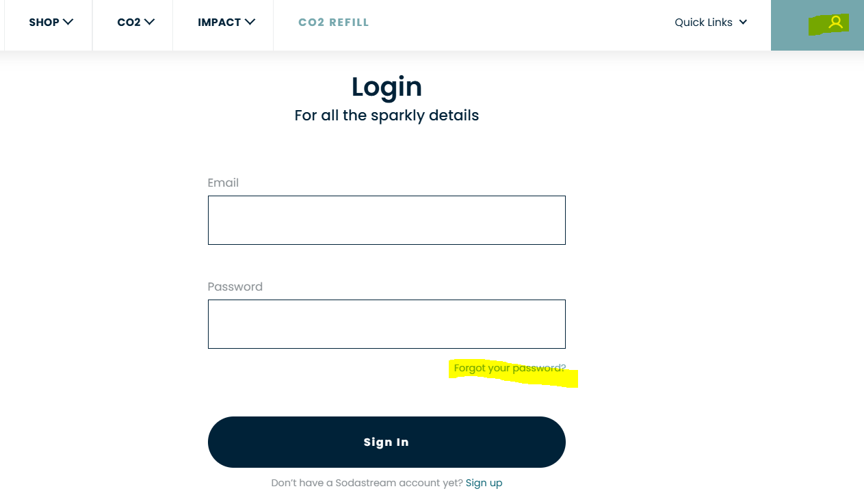This screenshot has height=504, width=864.
Task: Open the SHOP menu label
Action: pyautogui.click(x=44, y=23)
